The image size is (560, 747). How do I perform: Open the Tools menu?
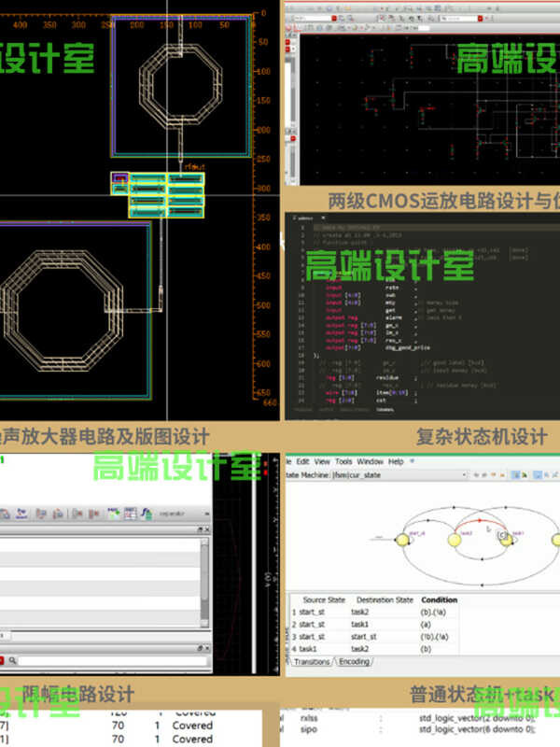pyautogui.click(x=343, y=461)
